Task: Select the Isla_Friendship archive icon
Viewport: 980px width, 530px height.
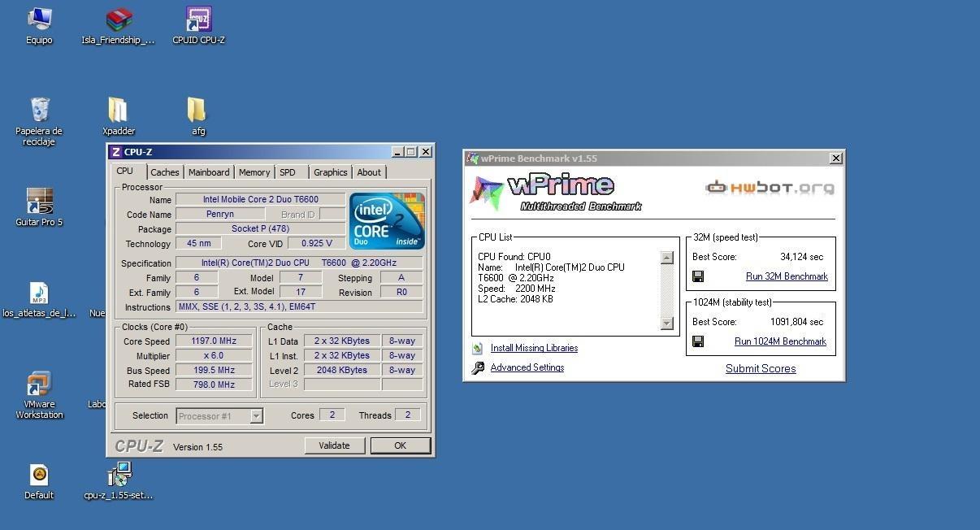Action: [x=119, y=25]
